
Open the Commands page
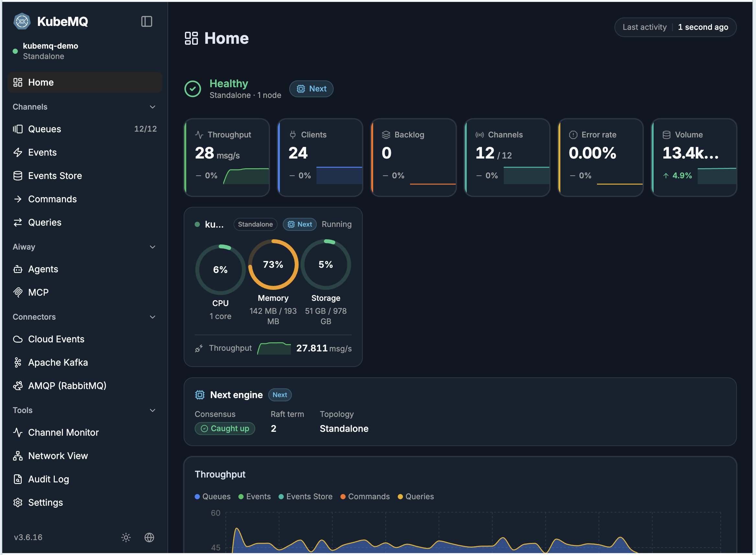tap(85, 199)
